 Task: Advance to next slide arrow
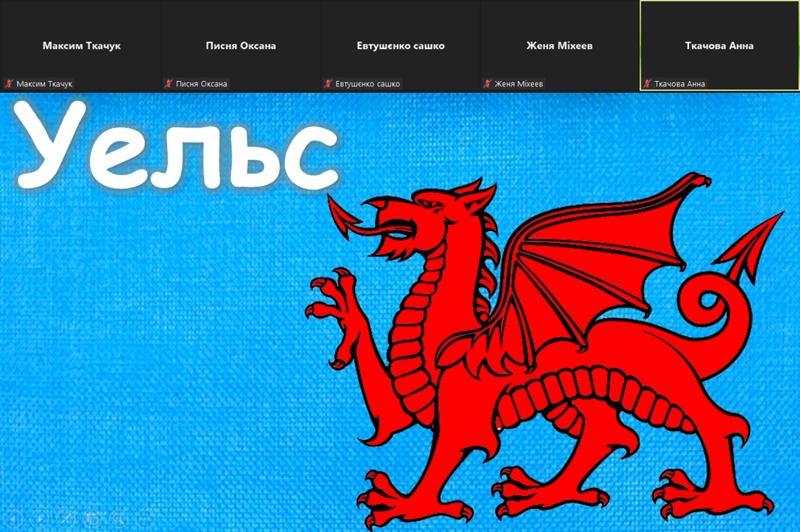[x=40, y=517]
